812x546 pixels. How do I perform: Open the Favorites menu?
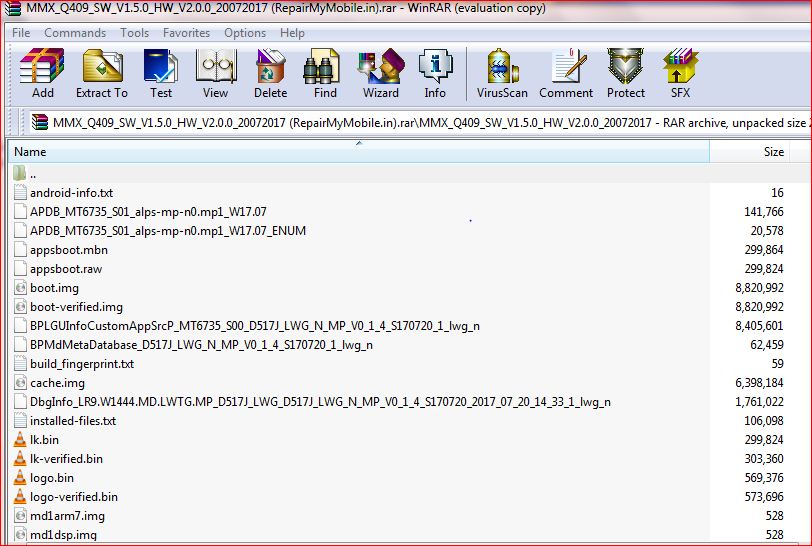[x=186, y=33]
